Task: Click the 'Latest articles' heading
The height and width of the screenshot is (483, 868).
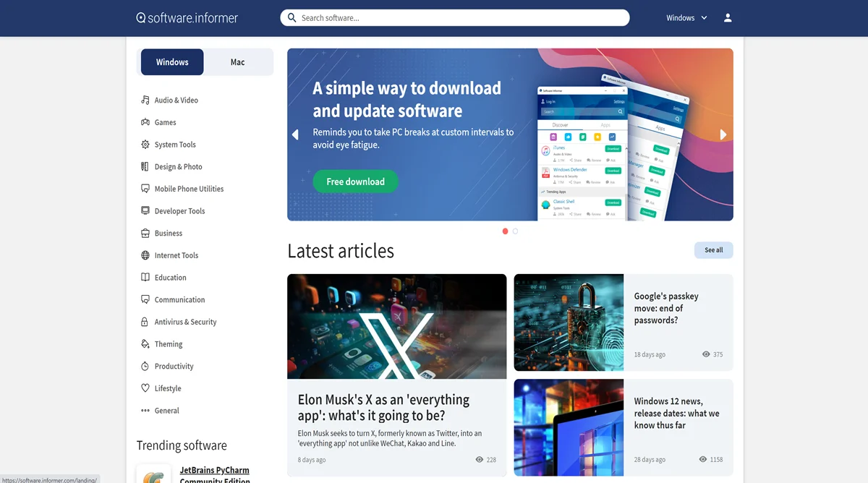Action: 341,251
